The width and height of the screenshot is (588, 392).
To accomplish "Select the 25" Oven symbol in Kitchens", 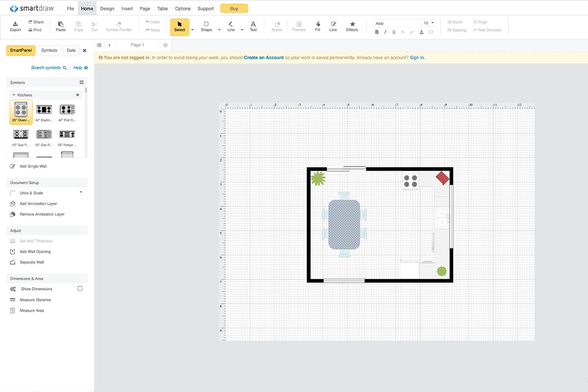I will 21,112.
